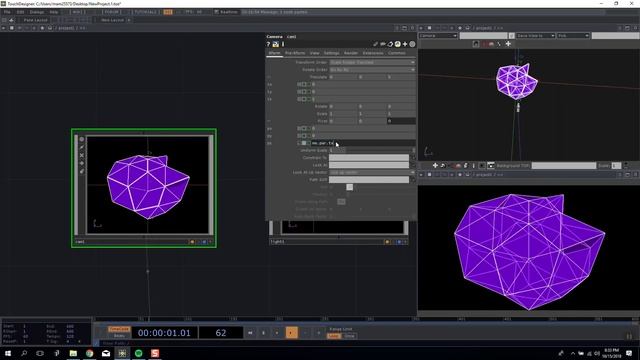Viewport: 640px width, 360px height.
Task: Open File Explorer from taskbar
Action: (x=73, y=353)
